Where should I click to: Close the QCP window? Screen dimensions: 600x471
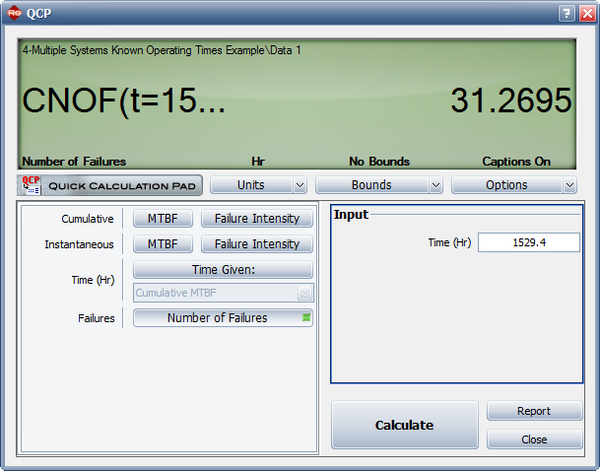tap(587, 14)
